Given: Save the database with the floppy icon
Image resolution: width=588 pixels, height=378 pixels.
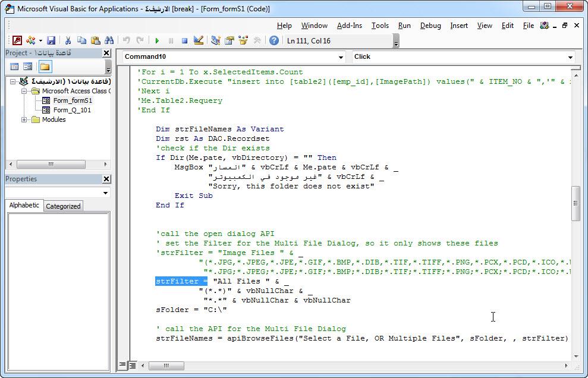Looking at the screenshot, I should point(51,40).
